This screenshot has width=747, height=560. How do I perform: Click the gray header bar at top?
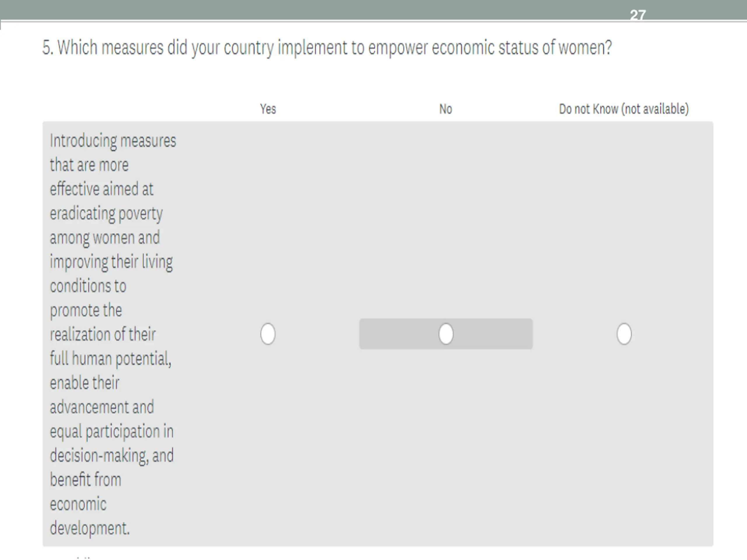coord(373,10)
